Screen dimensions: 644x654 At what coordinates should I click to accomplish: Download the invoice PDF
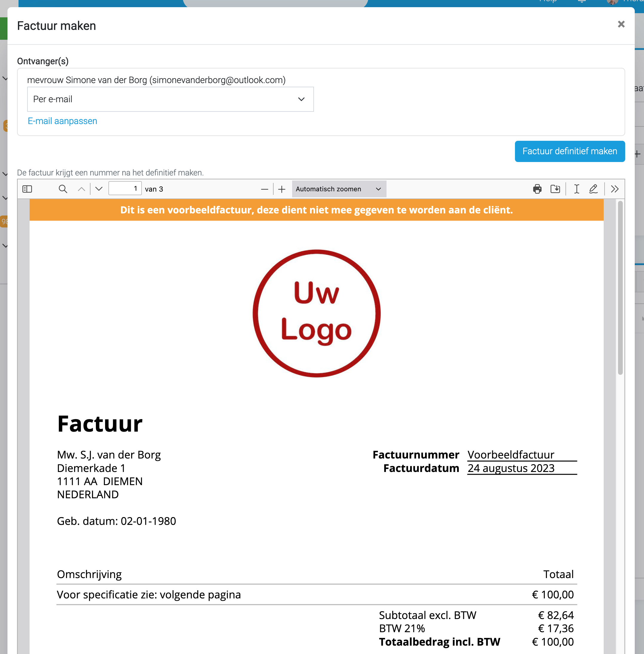(555, 189)
